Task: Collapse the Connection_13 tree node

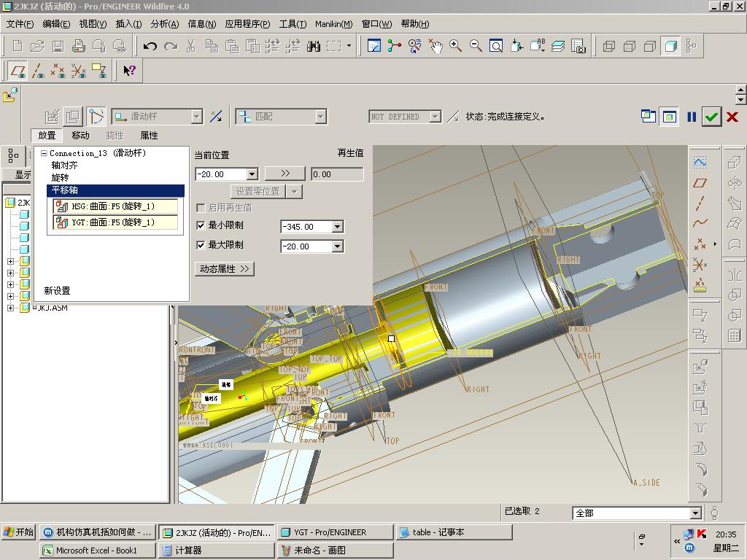Action: click(x=44, y=153)
